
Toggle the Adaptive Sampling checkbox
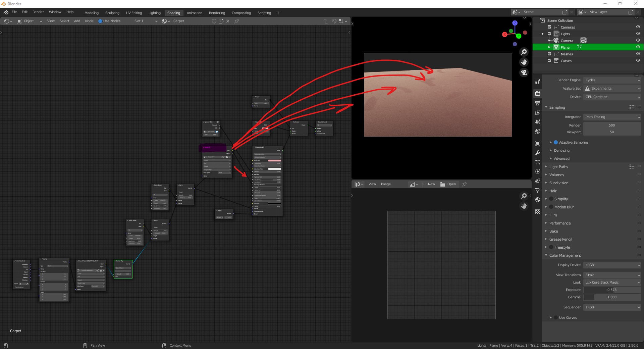(x=556, y=142)
